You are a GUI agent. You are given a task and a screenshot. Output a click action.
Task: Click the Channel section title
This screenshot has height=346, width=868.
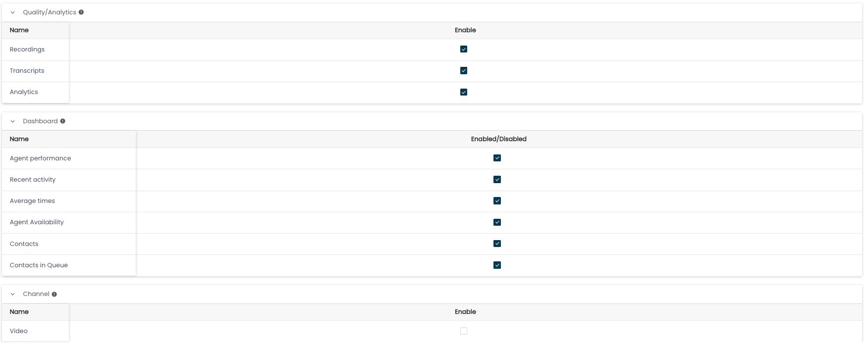coord(36,294)
